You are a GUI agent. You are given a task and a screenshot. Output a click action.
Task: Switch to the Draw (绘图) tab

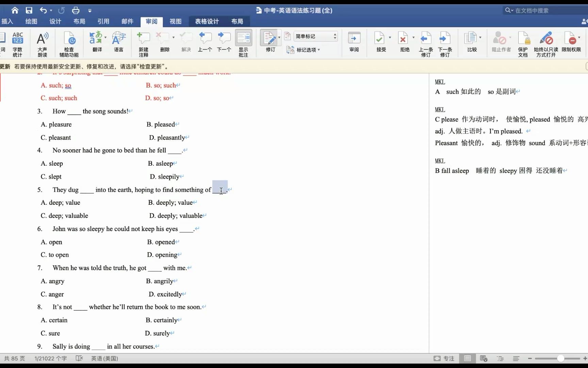click(31, 21)
